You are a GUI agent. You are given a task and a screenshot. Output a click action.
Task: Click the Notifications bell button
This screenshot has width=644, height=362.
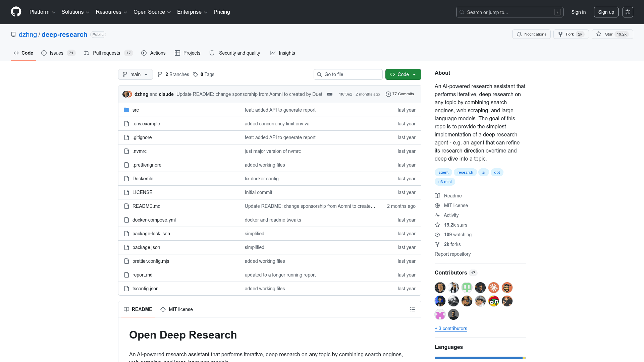tap(531, 34)
